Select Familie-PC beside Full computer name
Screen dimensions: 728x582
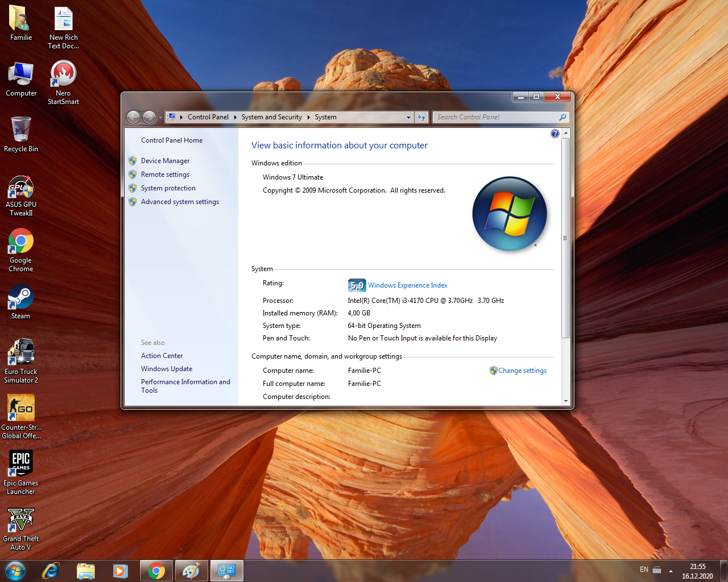coord(365,384)
